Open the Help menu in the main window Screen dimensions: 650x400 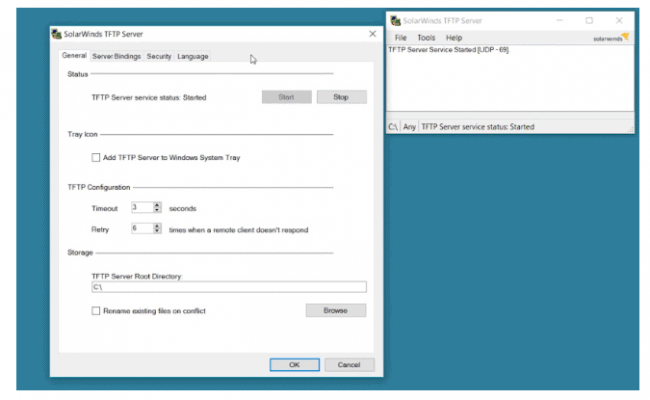[454, 38]
